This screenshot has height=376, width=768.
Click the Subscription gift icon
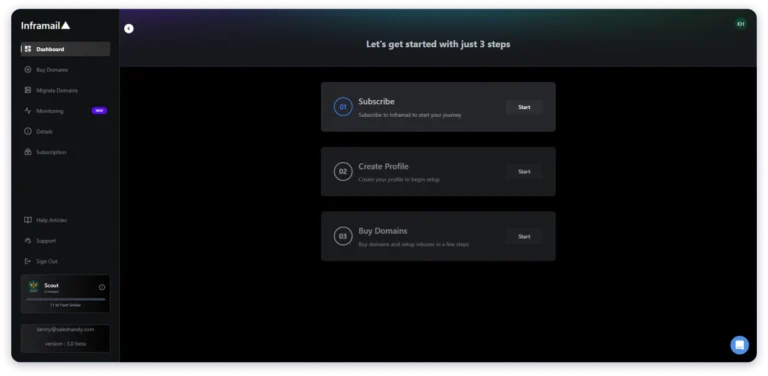tap(28, 152)
